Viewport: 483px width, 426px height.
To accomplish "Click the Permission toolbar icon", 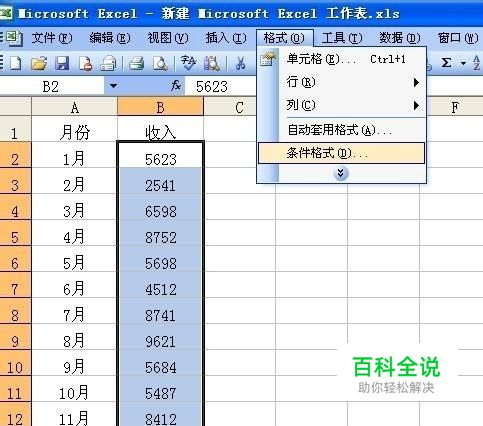I will click(85, 63).
